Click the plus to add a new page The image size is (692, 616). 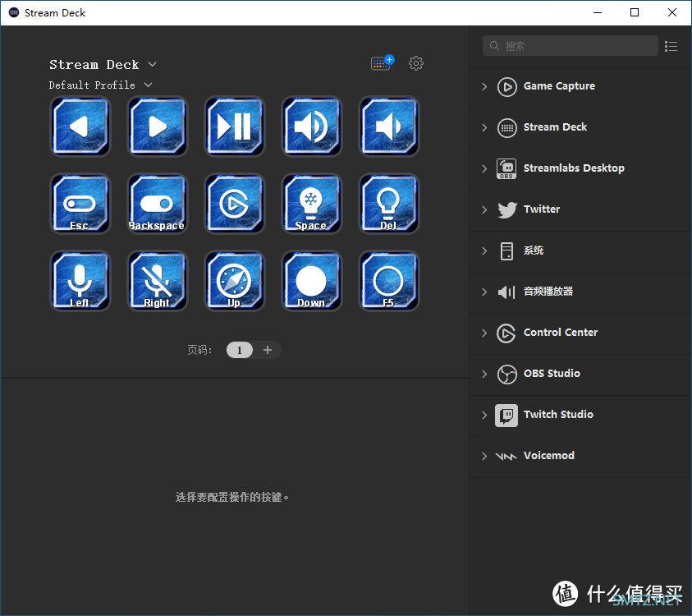click(x=265, y=350)
